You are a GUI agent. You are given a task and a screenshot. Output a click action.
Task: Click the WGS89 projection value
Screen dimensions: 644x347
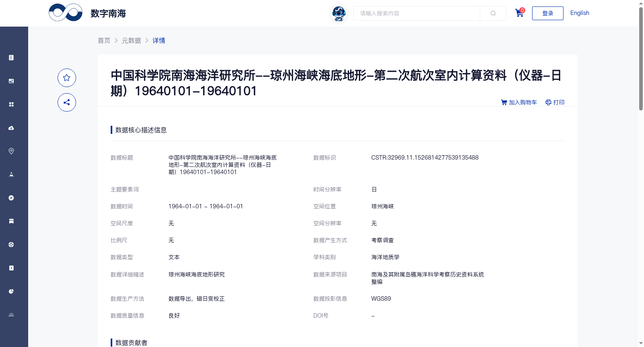(381, 299)
